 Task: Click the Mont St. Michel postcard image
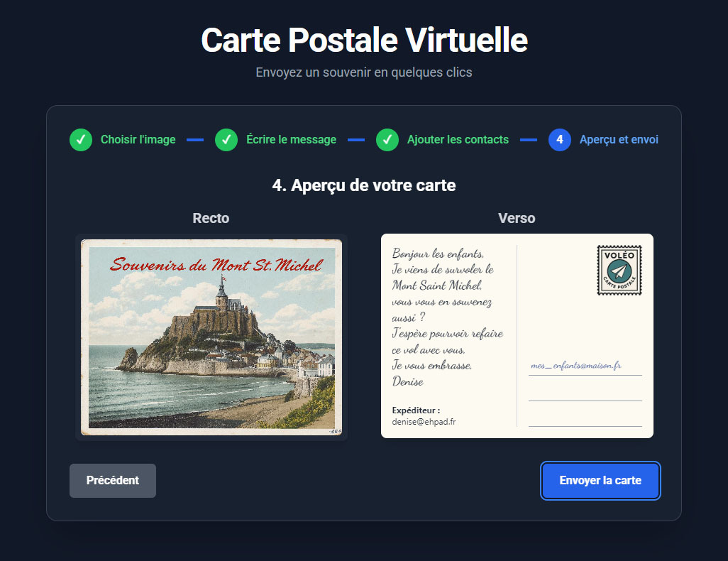point(211,337)
